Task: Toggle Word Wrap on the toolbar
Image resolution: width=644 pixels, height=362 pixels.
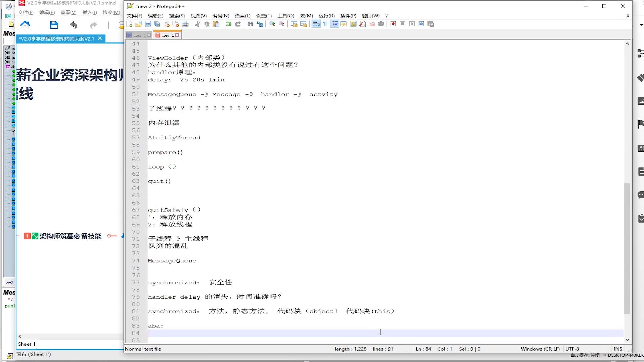Action: tap(316, 24)
